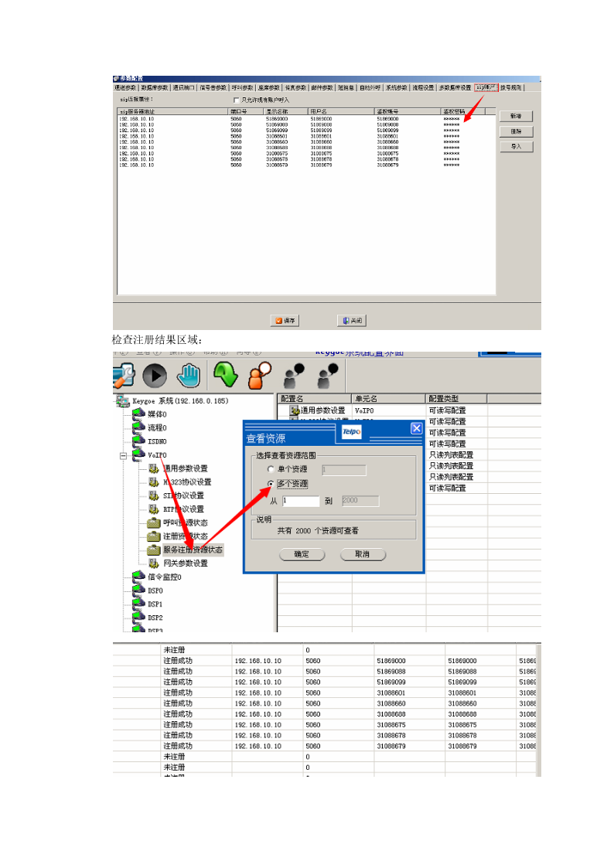614x868 pixels.
Task: Close the 查看资源 dialog with X
Action: 416,428
